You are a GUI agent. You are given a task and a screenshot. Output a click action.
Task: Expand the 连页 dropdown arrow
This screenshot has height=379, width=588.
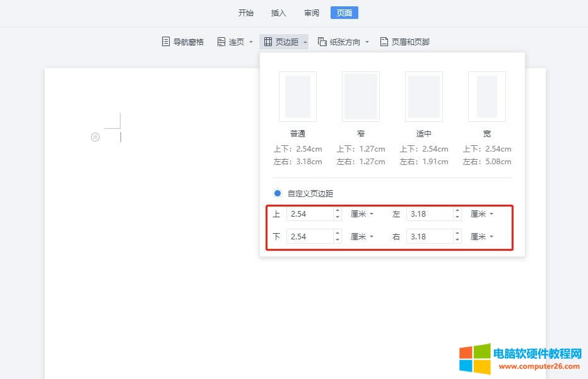point(250,42)
